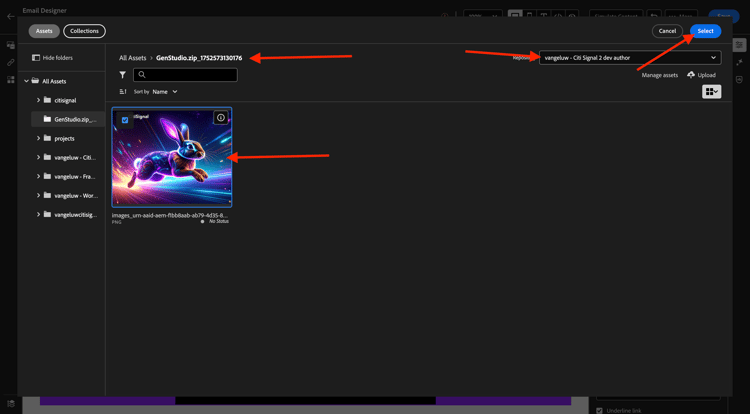This screenshot has height=414, width=750.
Task: Switch to the Assets tab
Action: coord(44,31)
